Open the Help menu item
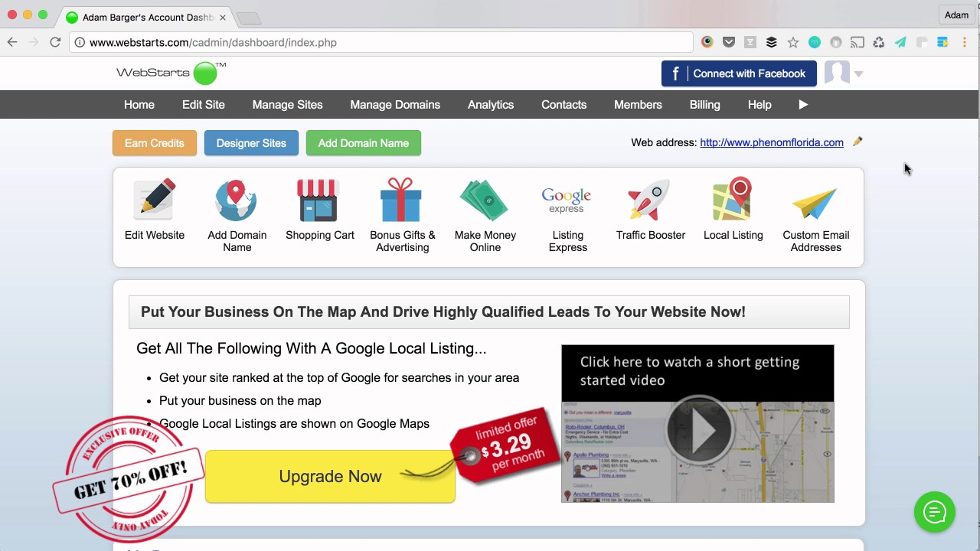This screenshot has width=980, height=551. coord(759,105)
